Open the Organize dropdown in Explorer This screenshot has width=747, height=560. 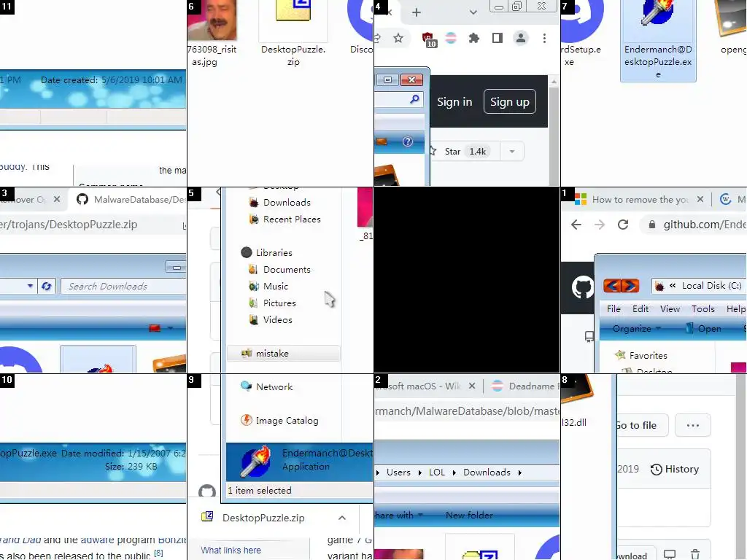(x=636, y=329)
